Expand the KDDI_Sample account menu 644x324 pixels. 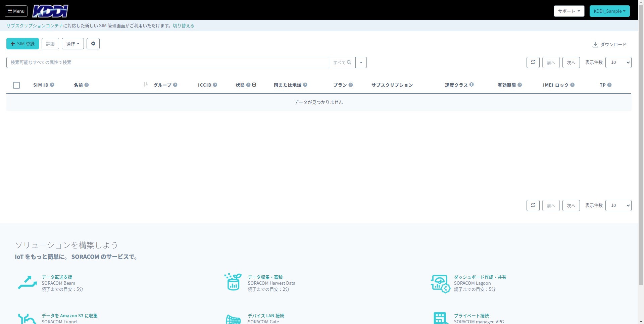tap(609, 11)
